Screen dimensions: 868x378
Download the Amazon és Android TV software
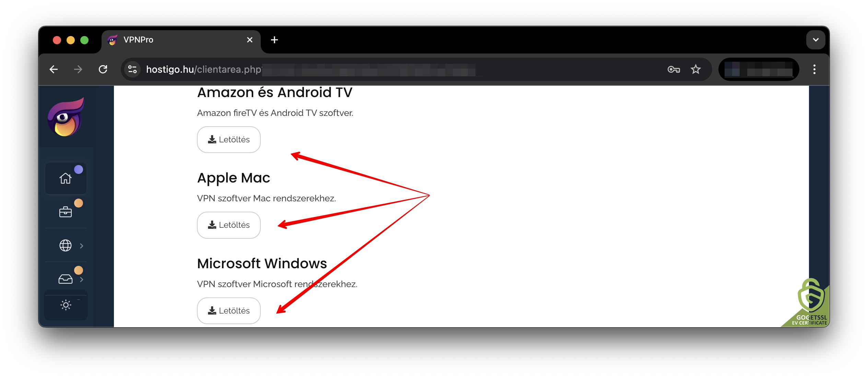(x=229, y=140)
